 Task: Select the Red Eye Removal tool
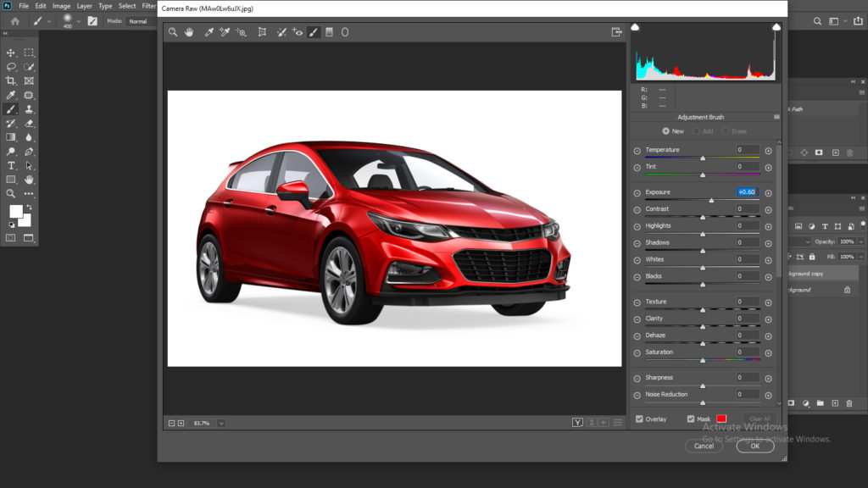pyautogui.click(x=298, y=32)
